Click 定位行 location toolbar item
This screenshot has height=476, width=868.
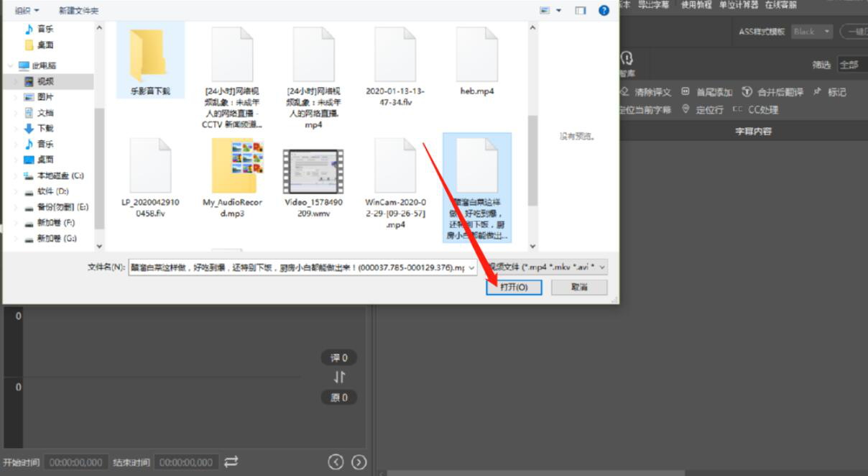coord(703,110)
